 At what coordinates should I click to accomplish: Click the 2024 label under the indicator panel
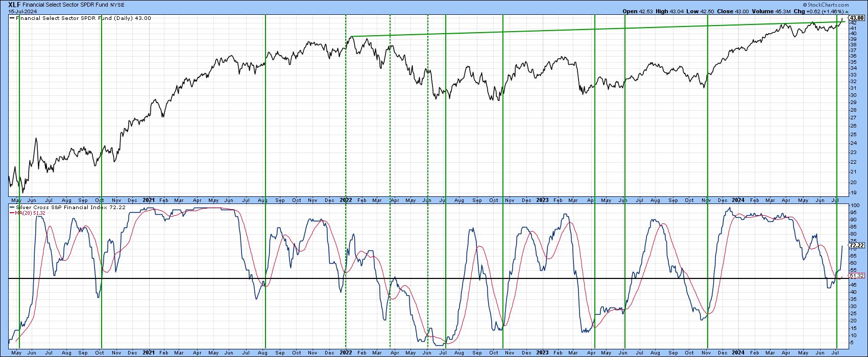(738, 353)
